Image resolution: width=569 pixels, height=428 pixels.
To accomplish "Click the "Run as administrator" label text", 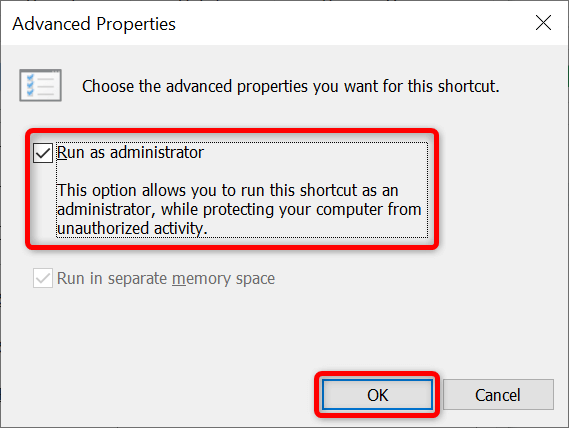I will 130,152.
